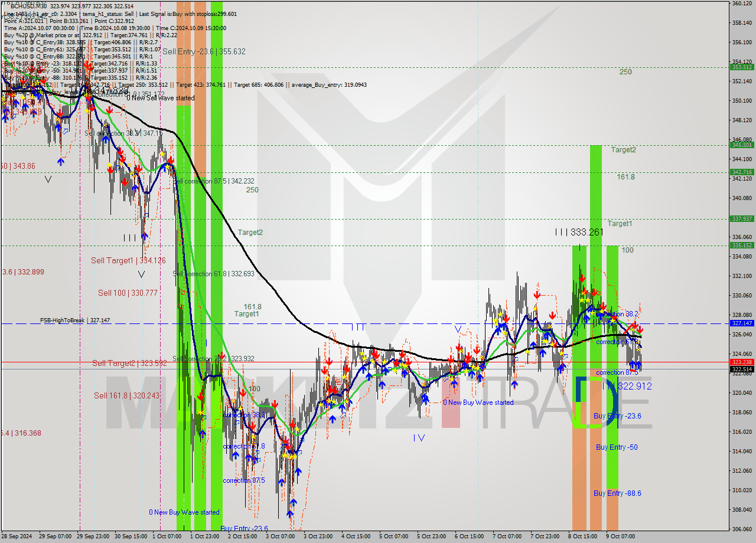756x543 pixels.
Task: Click the 'Buy Entry -50' label
Action: click(x=617, y=447)
